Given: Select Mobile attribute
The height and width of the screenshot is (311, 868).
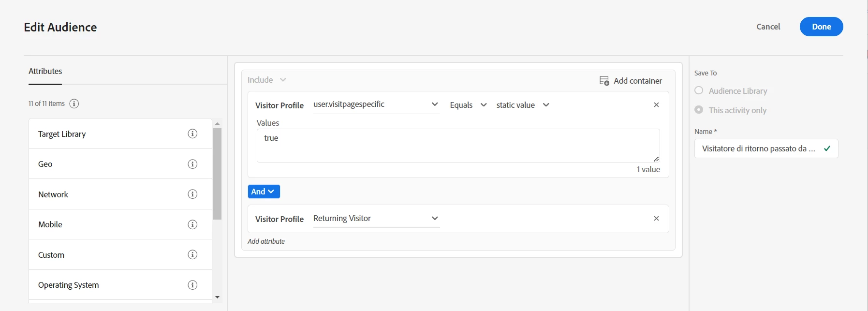Looking at the screenshot, I should [x=120, y=224].
